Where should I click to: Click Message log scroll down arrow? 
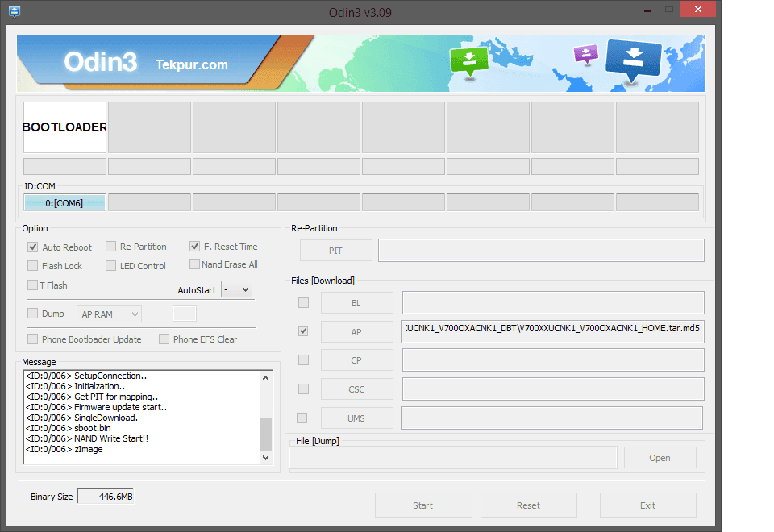(265, 458)
